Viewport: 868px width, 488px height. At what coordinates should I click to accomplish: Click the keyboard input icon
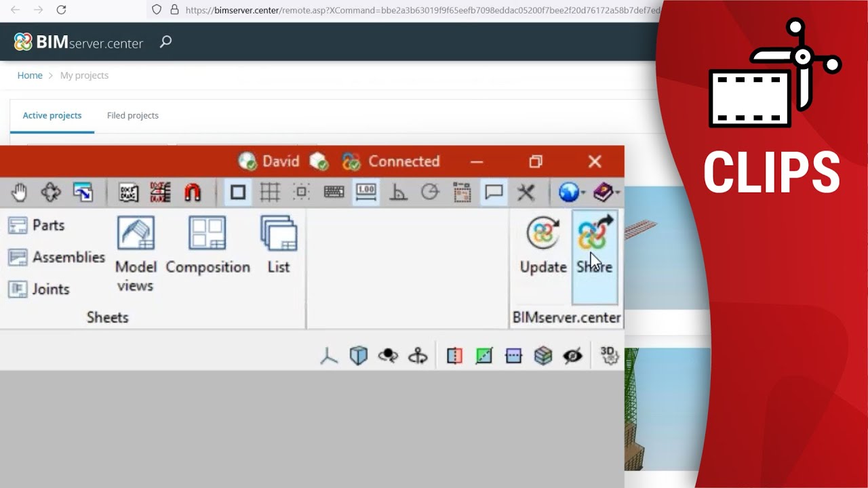[334, 192]
